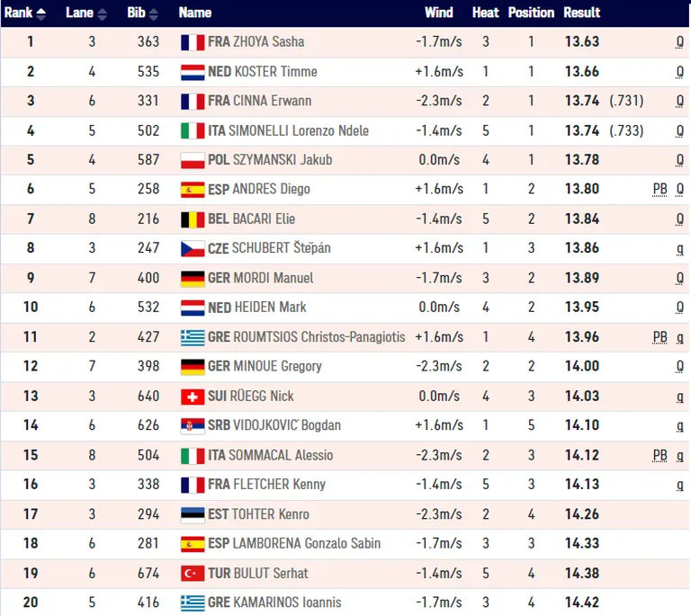Click the Q qualifier mark for ZHOYA Sasha
Viewport: 691px width, 616px height.
pyautogui.click(x=680, y=42)
